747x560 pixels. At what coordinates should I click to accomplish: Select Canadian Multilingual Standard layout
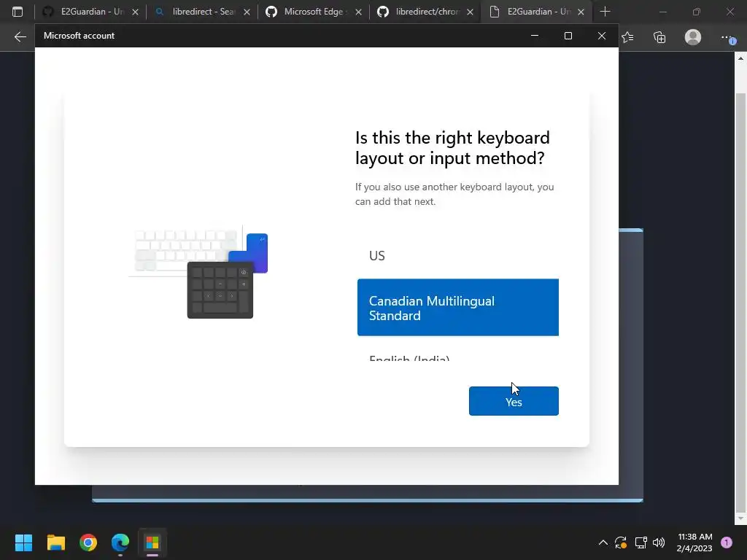458,308
